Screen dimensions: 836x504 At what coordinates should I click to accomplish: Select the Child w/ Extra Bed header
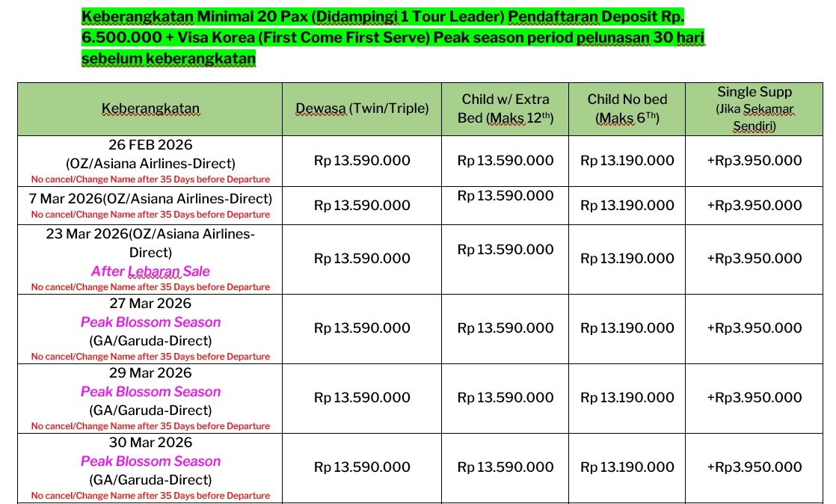pos(505,108)
